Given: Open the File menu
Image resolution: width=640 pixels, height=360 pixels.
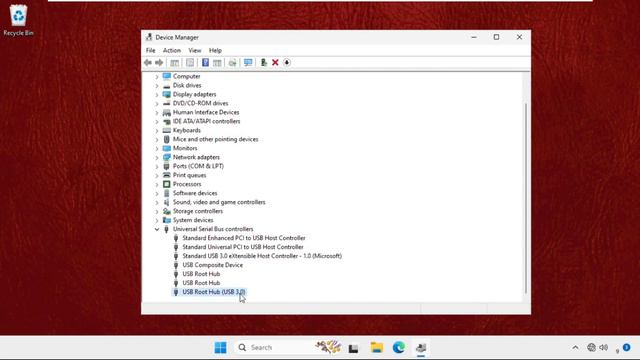Looking at the screenshot, I should click(151, 50).
